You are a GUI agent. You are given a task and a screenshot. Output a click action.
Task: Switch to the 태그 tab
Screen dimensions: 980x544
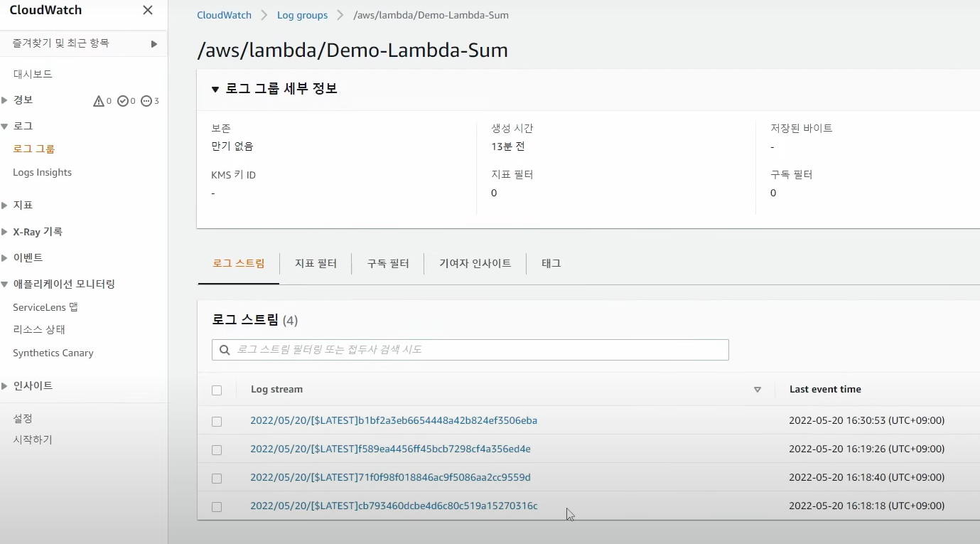point(551,263)
